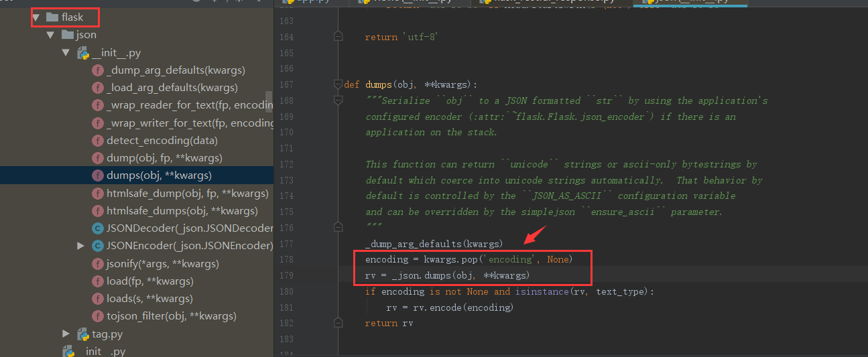
Task: Toggle the code fold marker at line 164
Action: (x=338, y=37)
